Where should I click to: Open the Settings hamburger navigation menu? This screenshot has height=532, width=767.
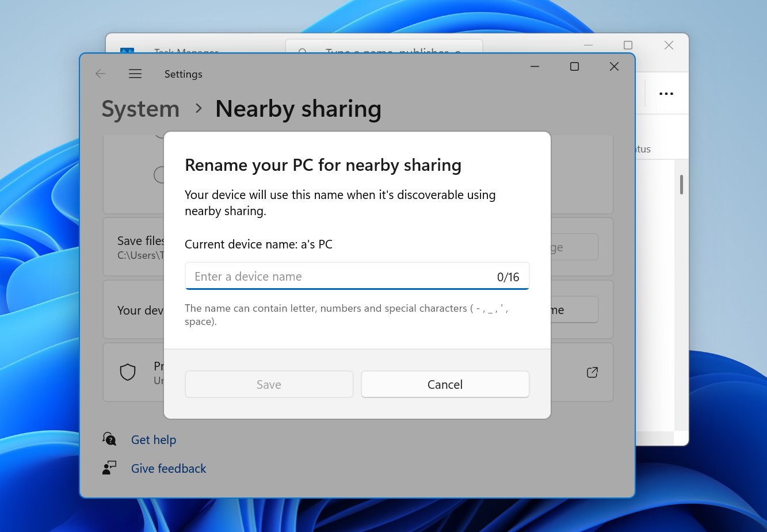coord(135,74)
